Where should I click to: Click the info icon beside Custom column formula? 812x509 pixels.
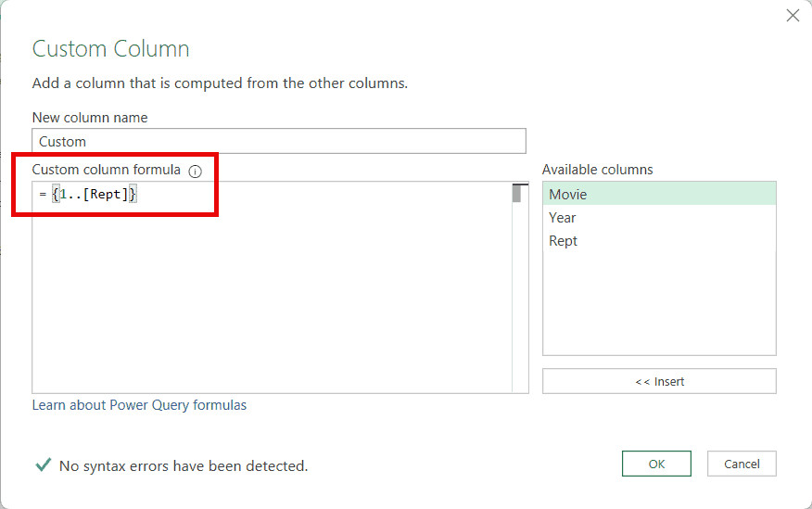(x=195, y=172)
